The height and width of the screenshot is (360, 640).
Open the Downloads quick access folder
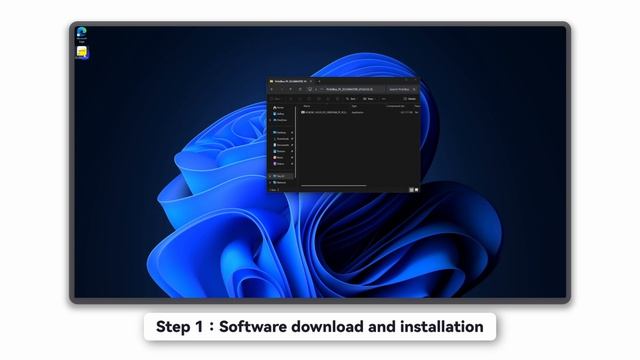click(x=282, y=139)
